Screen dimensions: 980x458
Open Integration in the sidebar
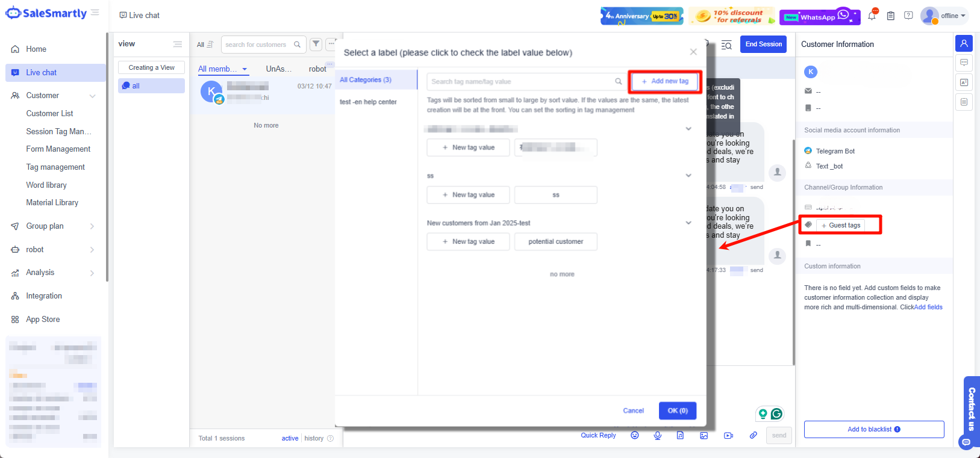point(44,296)
